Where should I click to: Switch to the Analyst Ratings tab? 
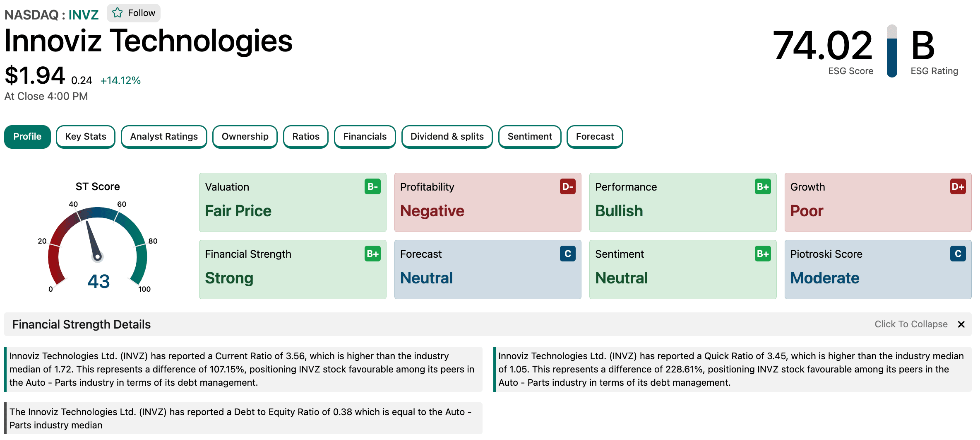(x=164, y=137)
